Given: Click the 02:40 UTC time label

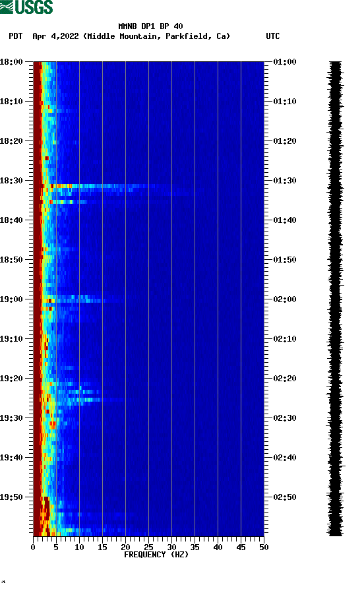Looking at the screenshot, I should coord(285,458).
